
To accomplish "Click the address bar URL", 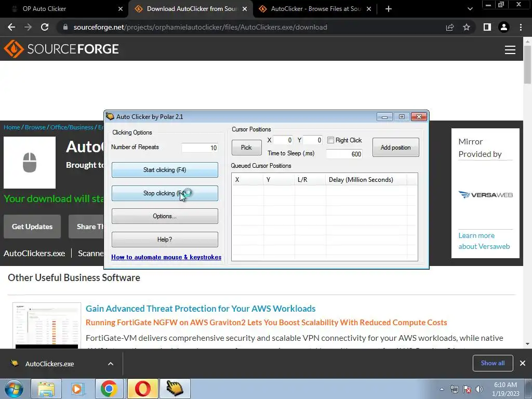I will point(200,27).
